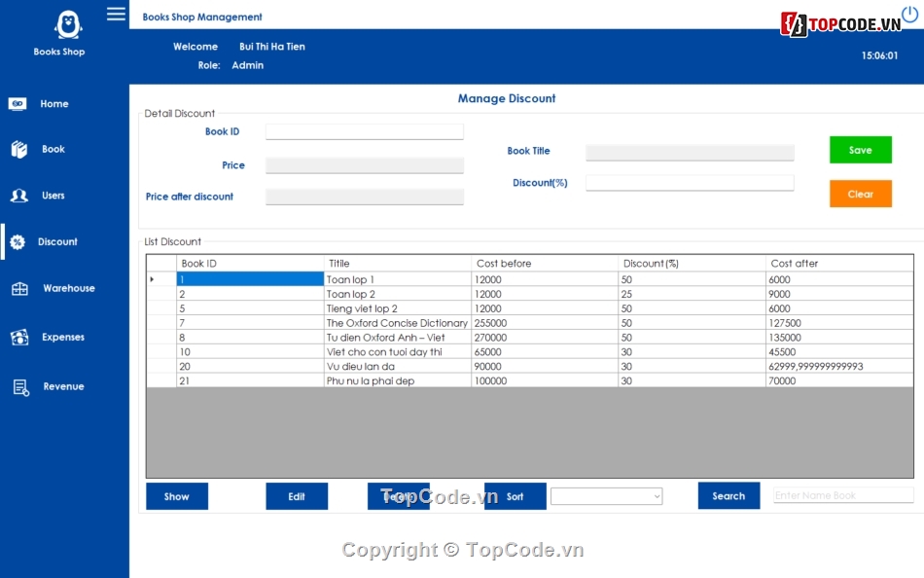Open the Users menu item
The image size is (924, 578).
pyautogui.click(x=53, y=196)
